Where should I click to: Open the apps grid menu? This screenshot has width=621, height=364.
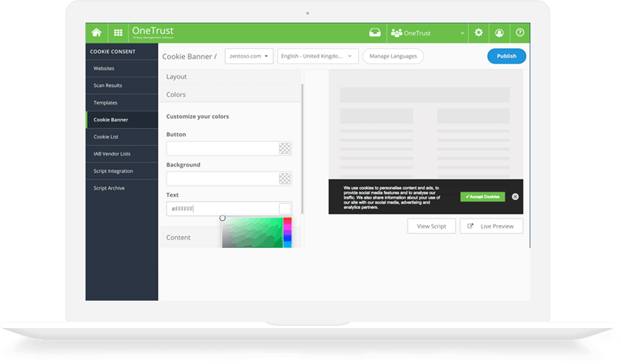(x=118, y=33)
